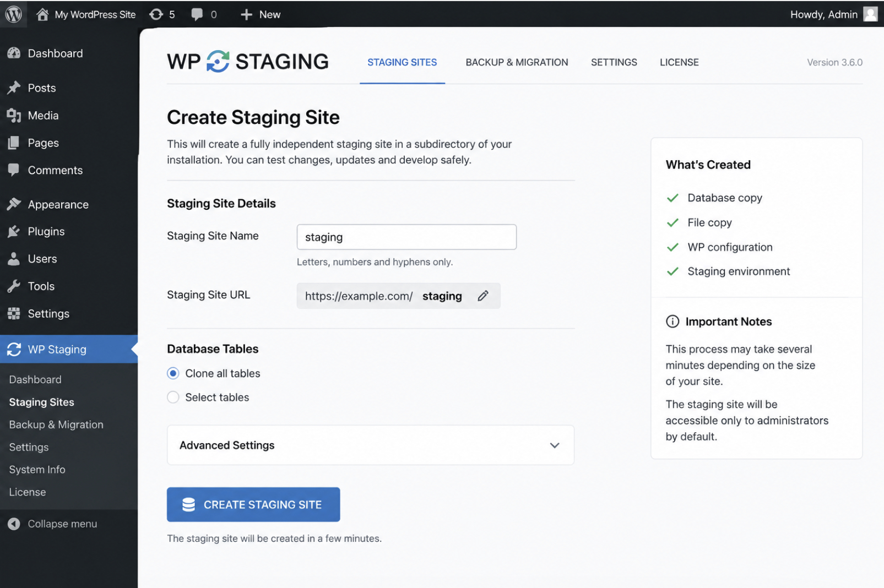Click Howdy, Admin account link
Viewport: 884px width, 588px height.
(823, 15)
